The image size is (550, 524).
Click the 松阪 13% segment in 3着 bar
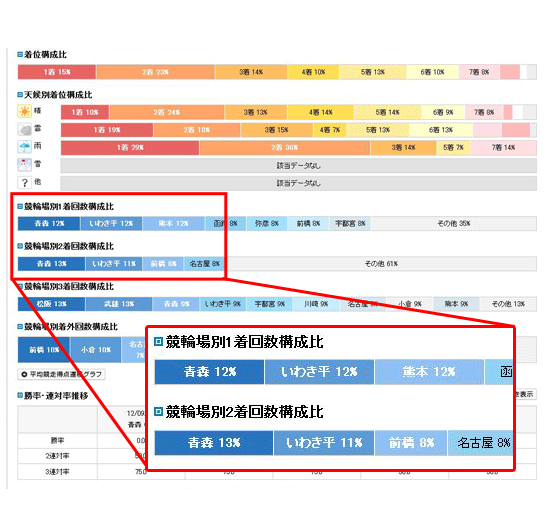point(51,304)
